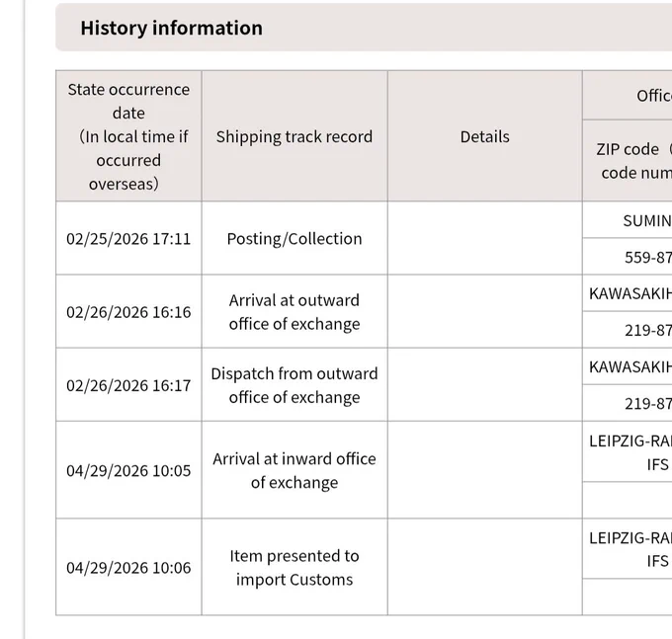Viewport: 672px width, 639px height.
Task: Select the ZIP code header cell
Action: (628, 161)
